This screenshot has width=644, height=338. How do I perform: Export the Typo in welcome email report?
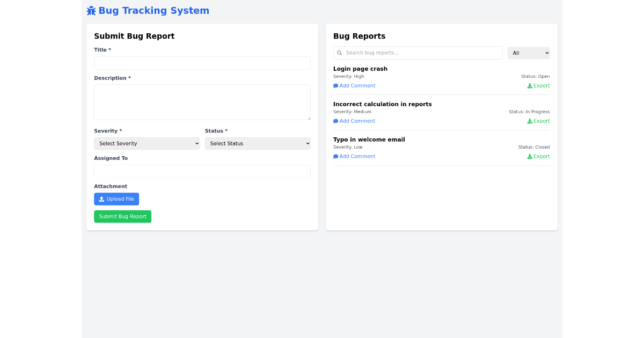point(538,156)
